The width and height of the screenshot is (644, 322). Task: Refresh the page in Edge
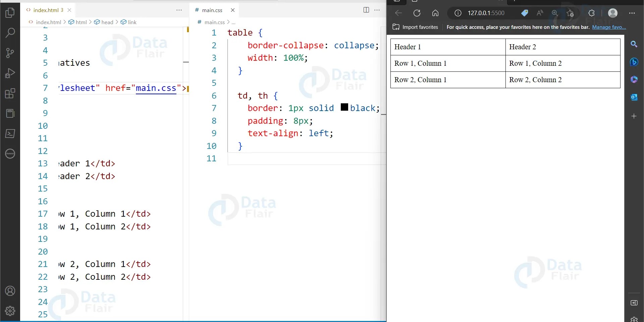coord(417,13)
